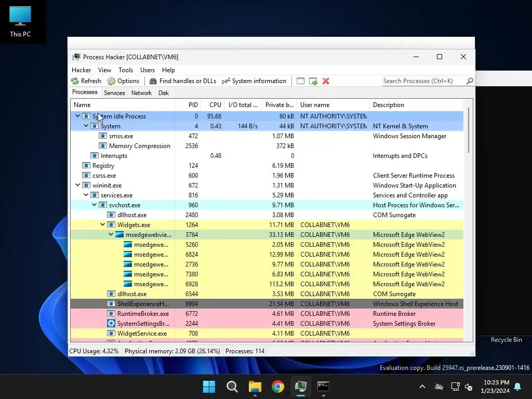532x399 pixels.
Task: Click the process list vertical scrollbar
Action: 468,130
